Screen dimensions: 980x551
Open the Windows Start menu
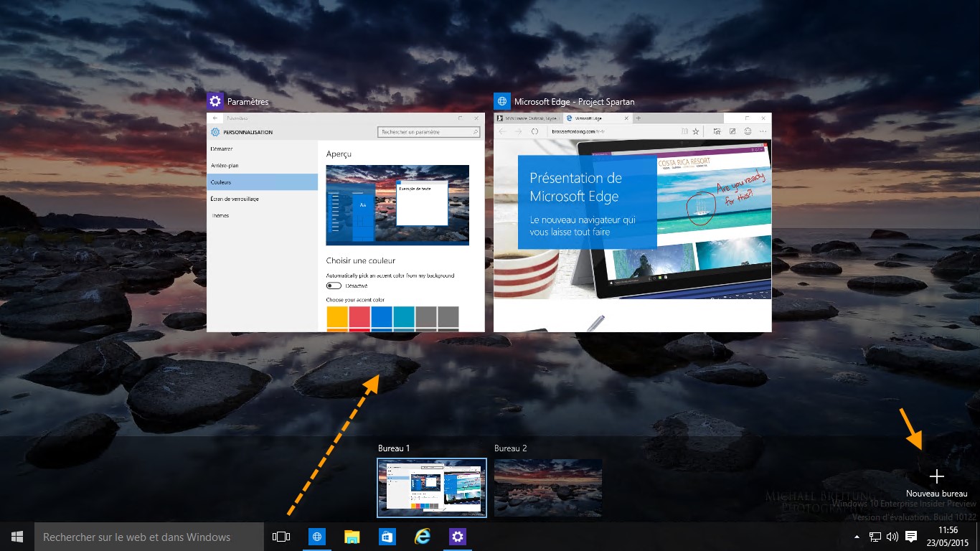(17, 537)
